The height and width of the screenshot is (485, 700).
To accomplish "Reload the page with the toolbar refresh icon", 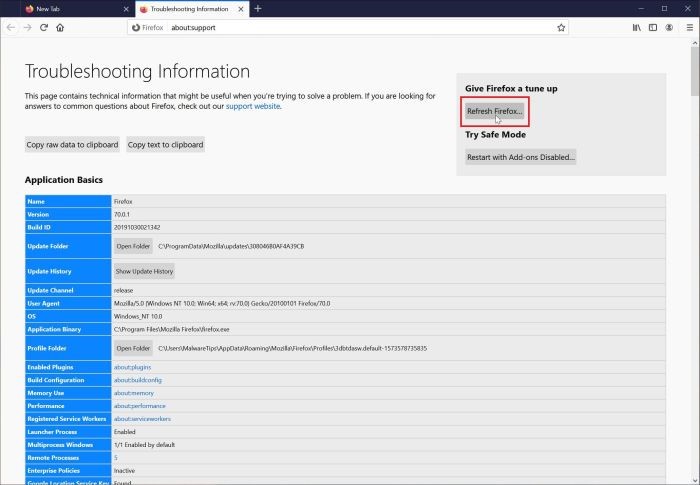I will (44, 28).
